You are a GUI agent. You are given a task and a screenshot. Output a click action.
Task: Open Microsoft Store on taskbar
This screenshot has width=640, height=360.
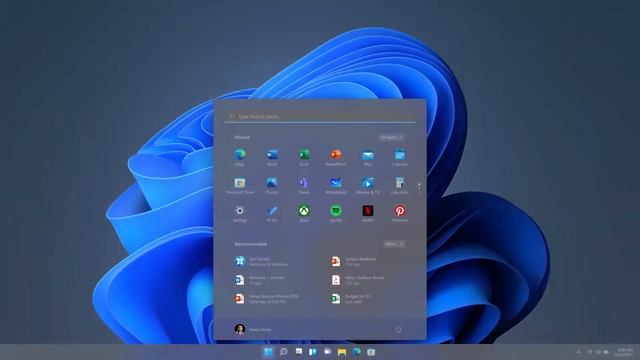click(371, 352)
